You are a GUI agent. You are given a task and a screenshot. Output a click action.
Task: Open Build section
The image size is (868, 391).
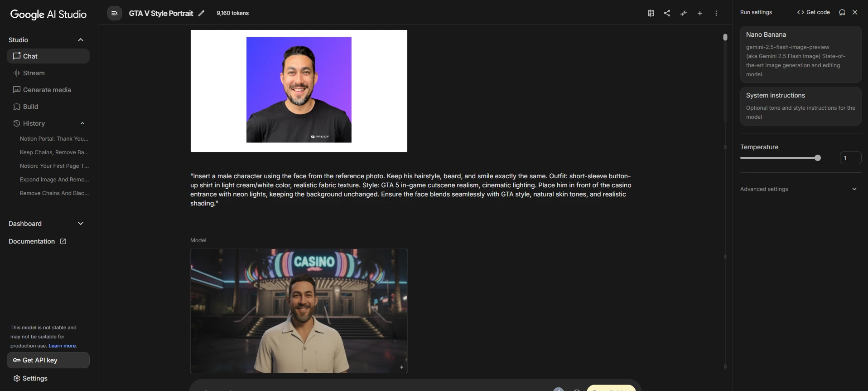pyautogui.click(x=48, y=107)
